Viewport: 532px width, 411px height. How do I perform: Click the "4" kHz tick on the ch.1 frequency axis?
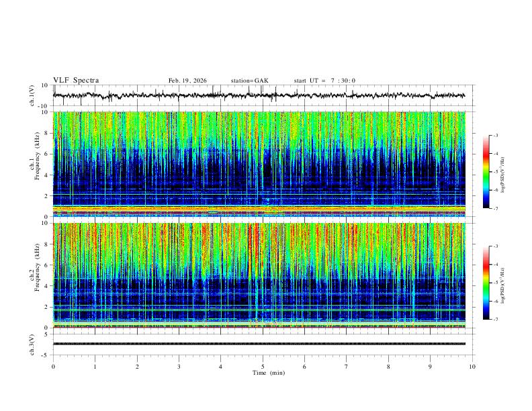pyautogui.click(x=46, y=175)
